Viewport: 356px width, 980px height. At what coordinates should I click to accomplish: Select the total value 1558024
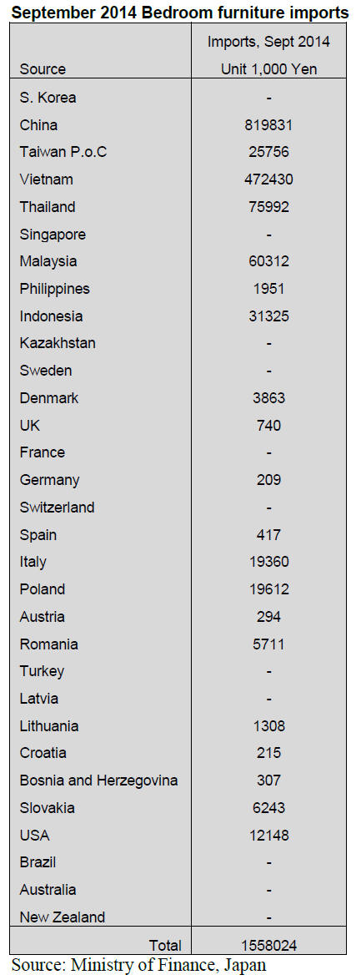268,945
